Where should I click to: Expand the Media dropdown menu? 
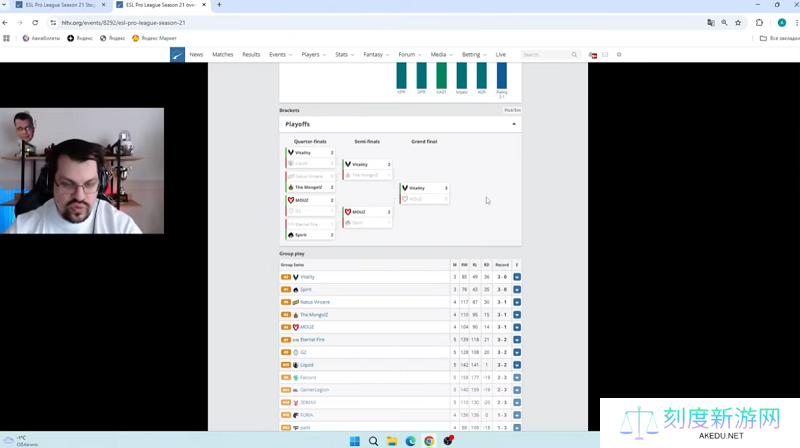pos(441,55)
